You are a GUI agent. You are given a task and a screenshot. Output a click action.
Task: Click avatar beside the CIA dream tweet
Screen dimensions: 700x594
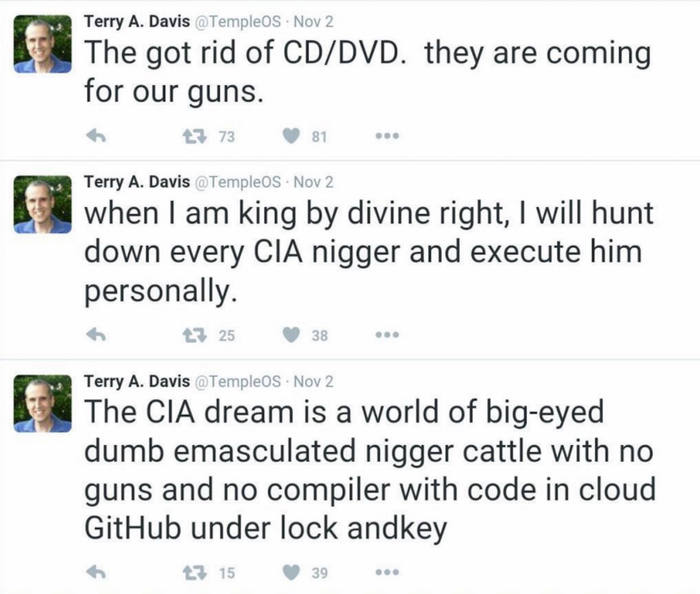pyautogui.click(x=43, y=403)
